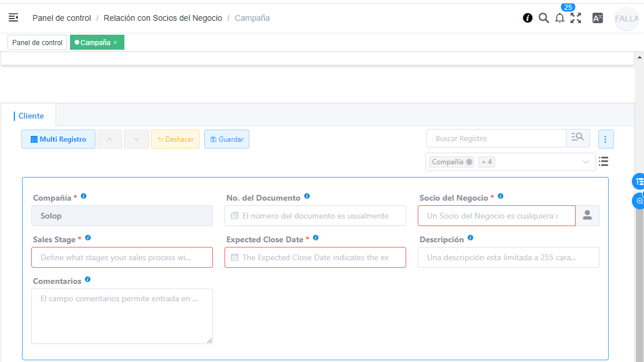This screenshot has width=644, height=362.
Task: Click the Guardar button
Action: point(227,139)
